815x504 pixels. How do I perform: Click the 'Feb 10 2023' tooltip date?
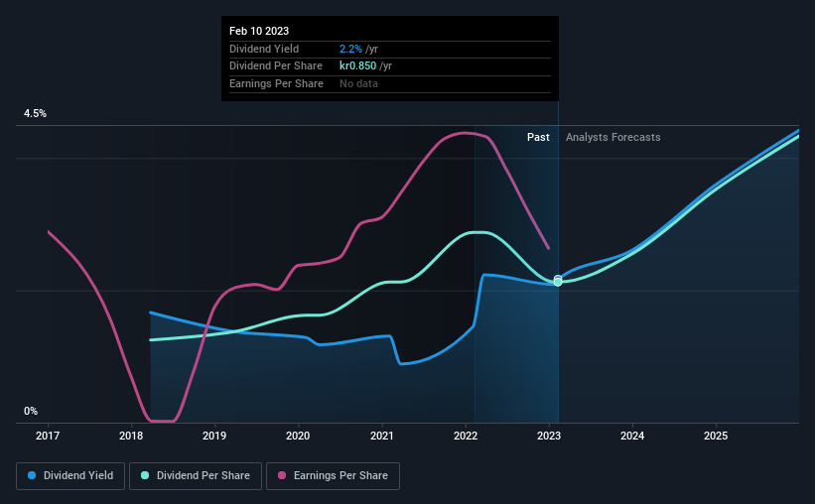click(x=259, y=31)
